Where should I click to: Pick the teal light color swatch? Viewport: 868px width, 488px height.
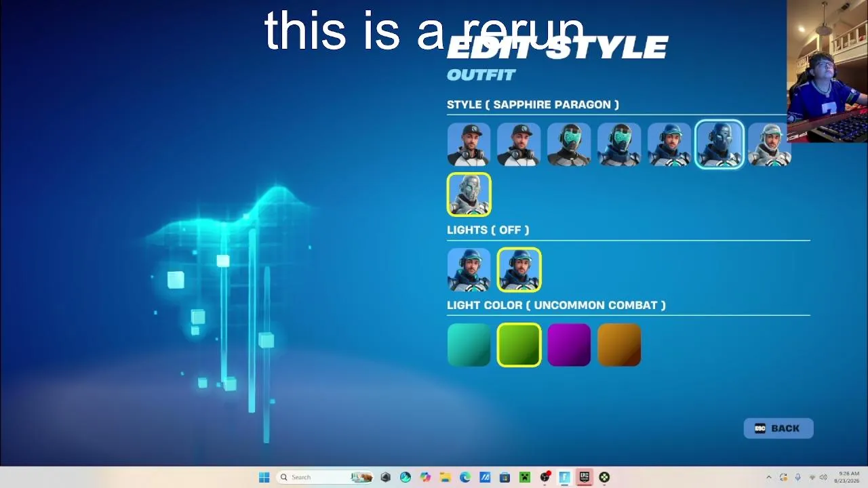(x=469, y=345)
